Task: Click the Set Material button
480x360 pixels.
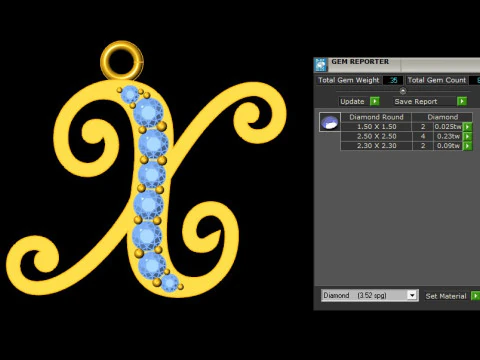Action: tap(446, 296)
